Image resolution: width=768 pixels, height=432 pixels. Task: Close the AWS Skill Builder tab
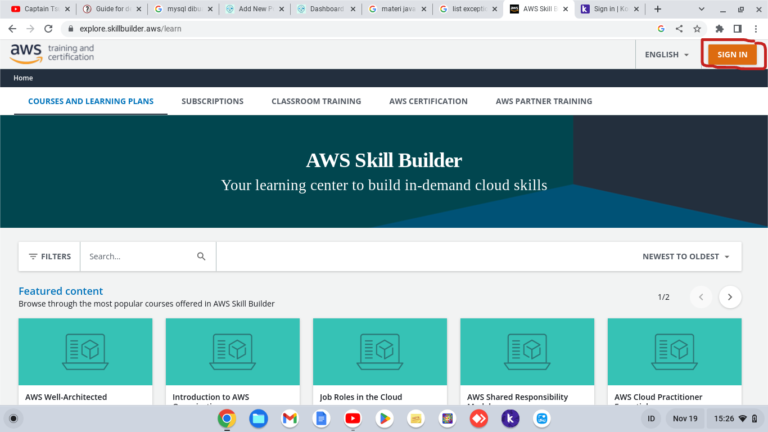click(565, 9)
